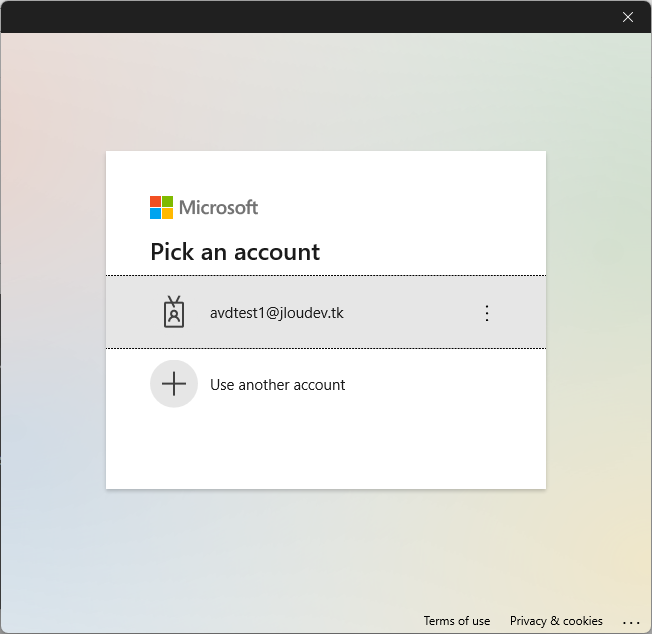Close the sign-in window
652x634 pixels.
coord(628,17)
